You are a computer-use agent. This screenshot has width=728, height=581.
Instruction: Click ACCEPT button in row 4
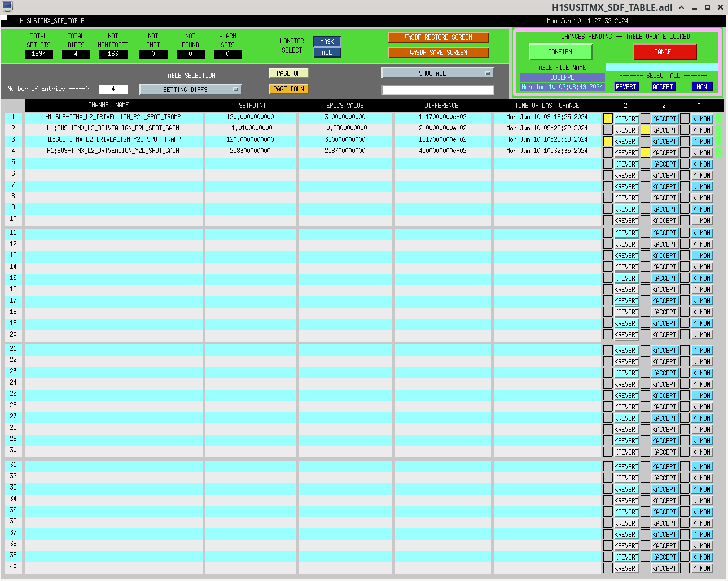click(x=665, y=153)
